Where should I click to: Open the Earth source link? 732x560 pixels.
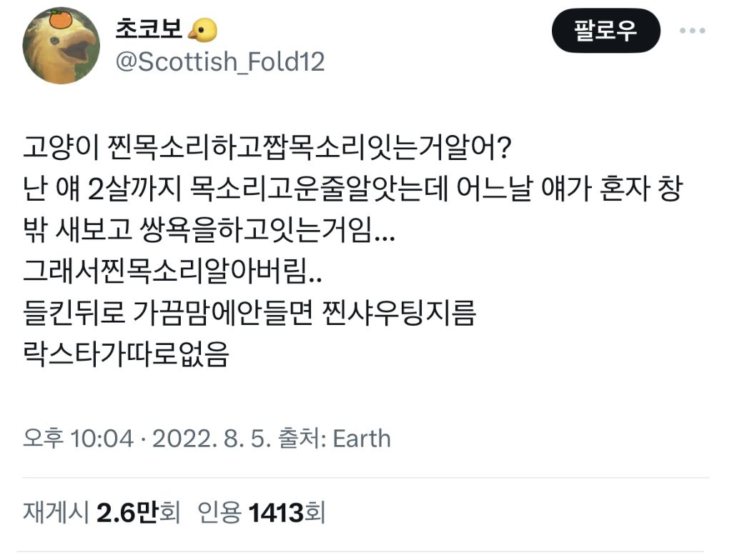(x=362, y=438)
